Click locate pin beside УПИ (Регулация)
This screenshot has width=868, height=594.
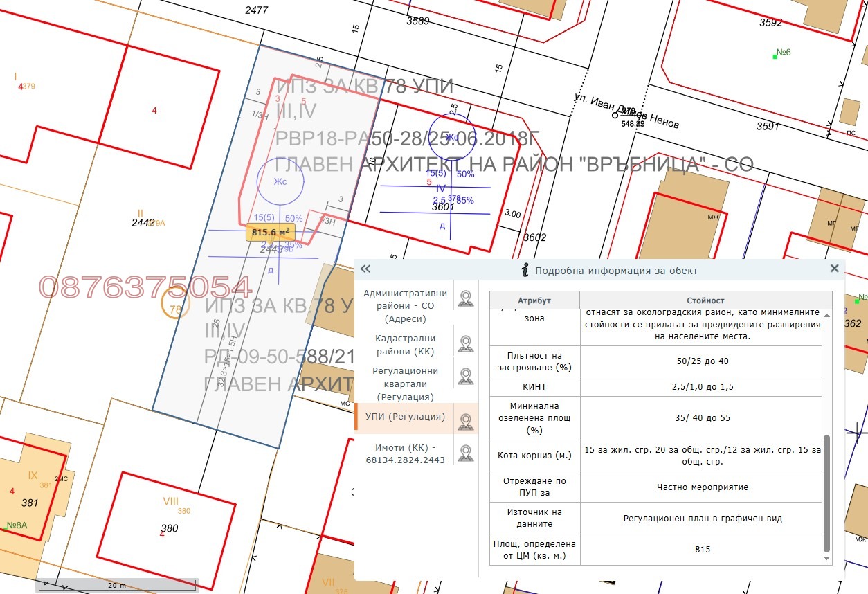click(x=466, y=422)
